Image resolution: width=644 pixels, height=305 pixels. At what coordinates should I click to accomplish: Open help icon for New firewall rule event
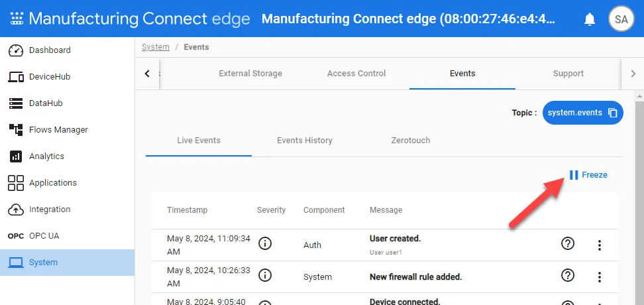point(568,275)
